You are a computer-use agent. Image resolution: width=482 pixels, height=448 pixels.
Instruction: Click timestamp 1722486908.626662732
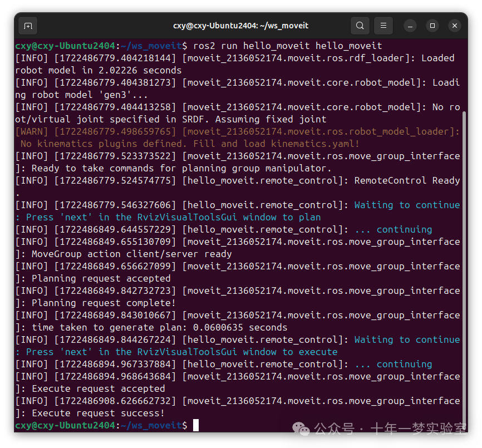point(115,401)
